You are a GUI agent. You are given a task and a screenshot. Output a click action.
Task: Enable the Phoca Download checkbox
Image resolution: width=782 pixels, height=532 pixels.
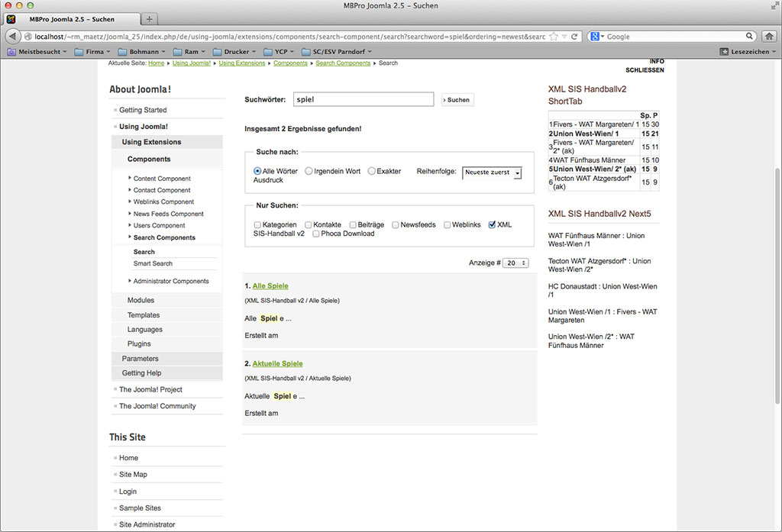[316, 234]
